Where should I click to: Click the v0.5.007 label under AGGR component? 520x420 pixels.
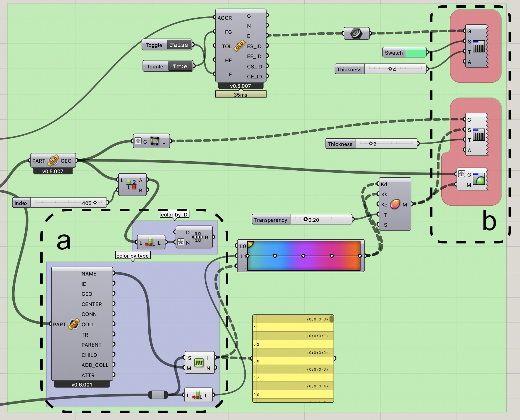tap(241, 86)
